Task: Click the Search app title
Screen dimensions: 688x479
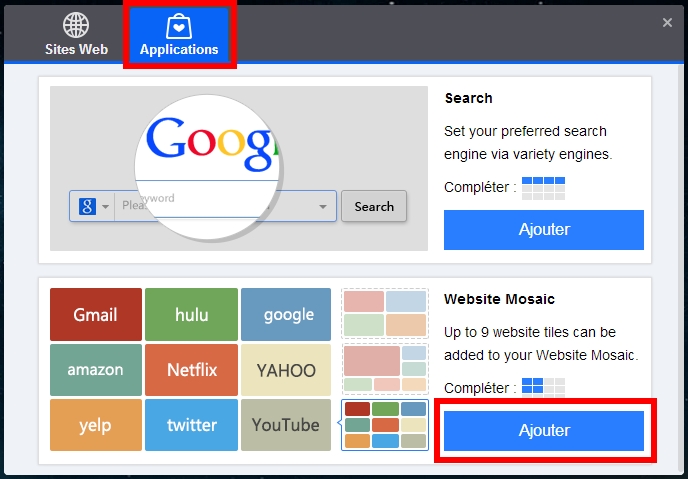Action: (468, 98)
